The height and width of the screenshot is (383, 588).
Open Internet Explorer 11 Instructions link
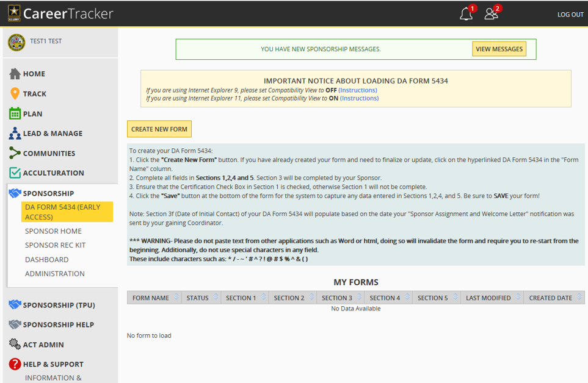359,98
